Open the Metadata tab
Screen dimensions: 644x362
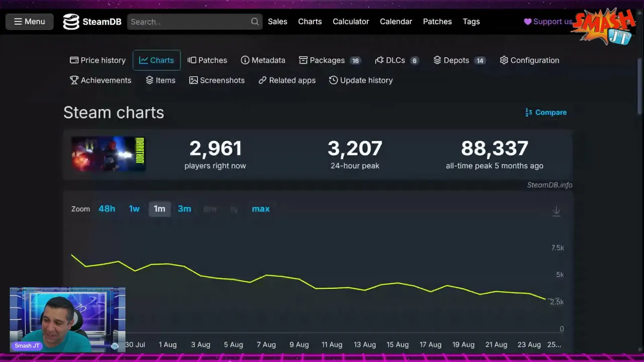coord(263,60)
